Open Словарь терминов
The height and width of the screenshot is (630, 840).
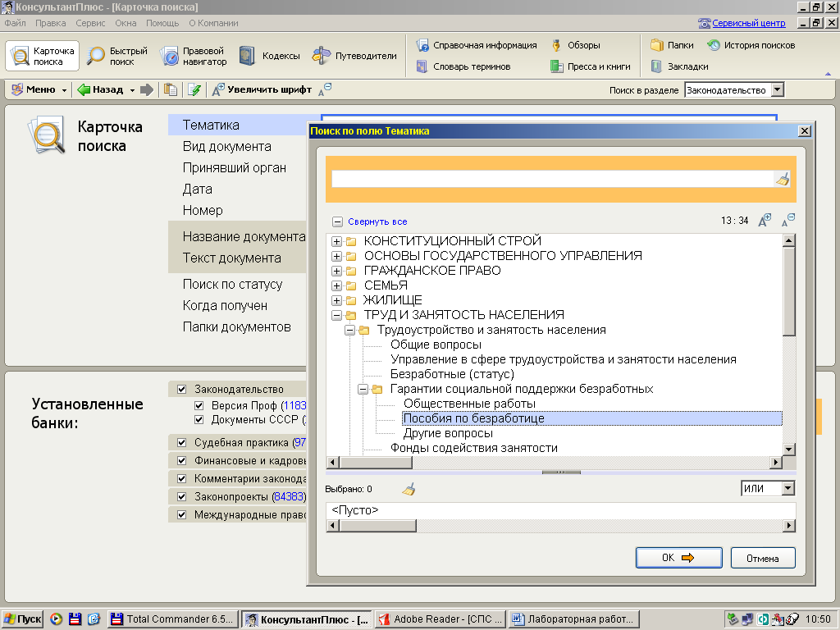[463, 66]
